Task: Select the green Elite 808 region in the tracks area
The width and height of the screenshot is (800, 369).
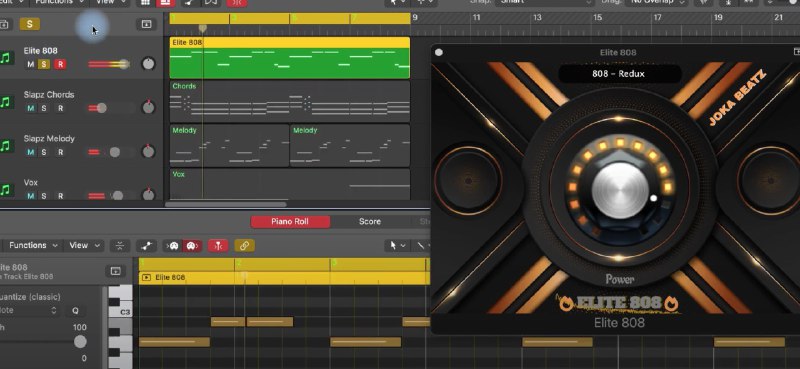Action: pyautogui.click(x=290, y=58)
